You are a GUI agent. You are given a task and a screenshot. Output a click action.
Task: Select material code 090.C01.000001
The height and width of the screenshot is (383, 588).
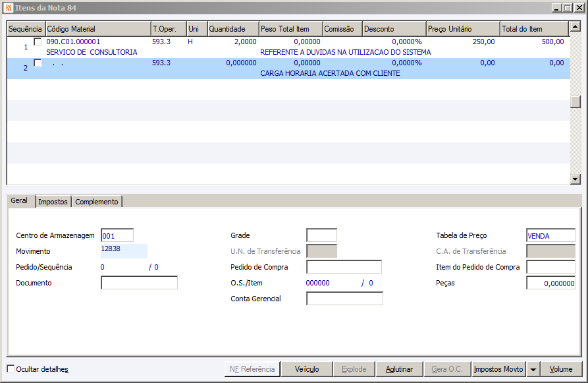[x=73, y=42]
